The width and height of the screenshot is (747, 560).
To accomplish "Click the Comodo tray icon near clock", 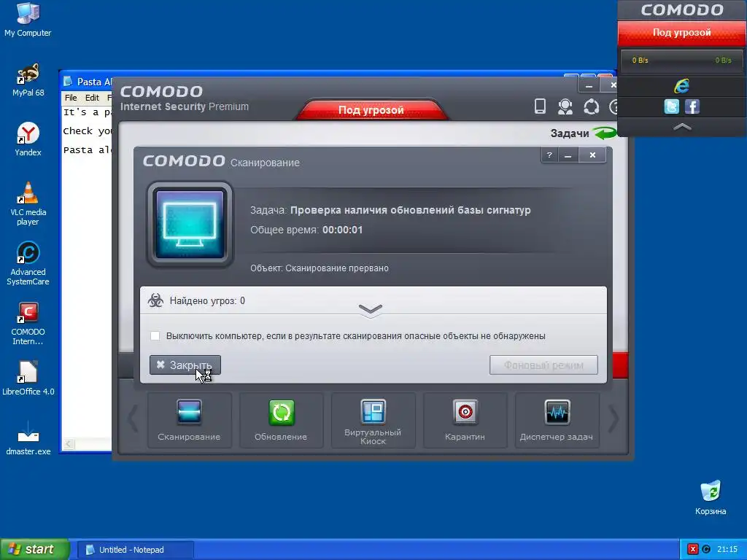I will click(706, 550).
